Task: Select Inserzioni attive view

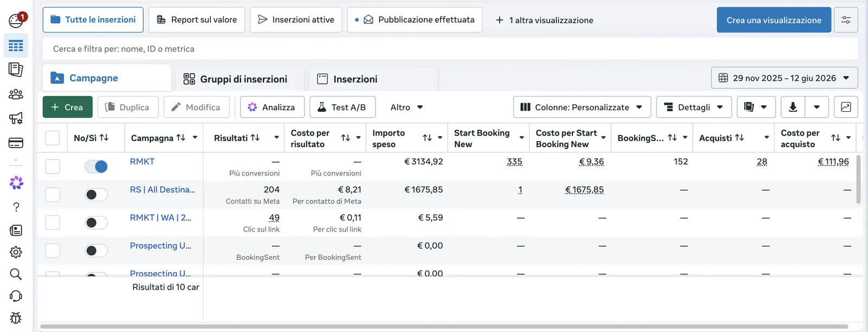Action: tap(296, 20)
